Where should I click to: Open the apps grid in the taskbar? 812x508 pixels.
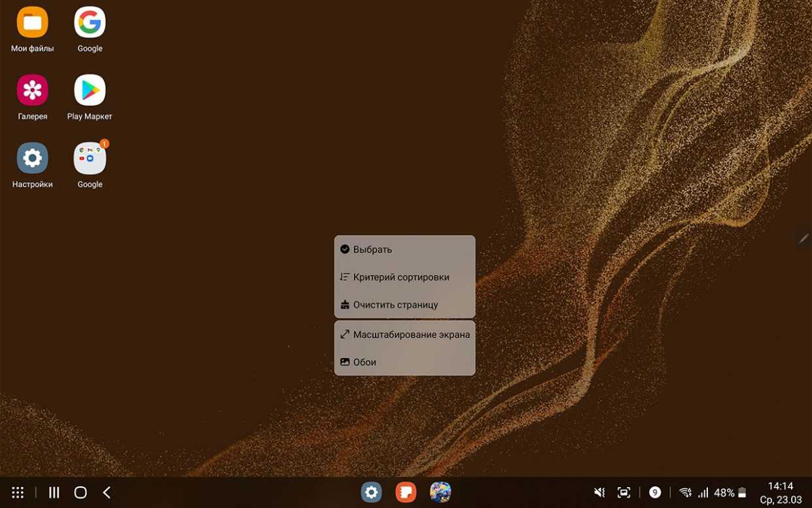[x=18, y=492]
